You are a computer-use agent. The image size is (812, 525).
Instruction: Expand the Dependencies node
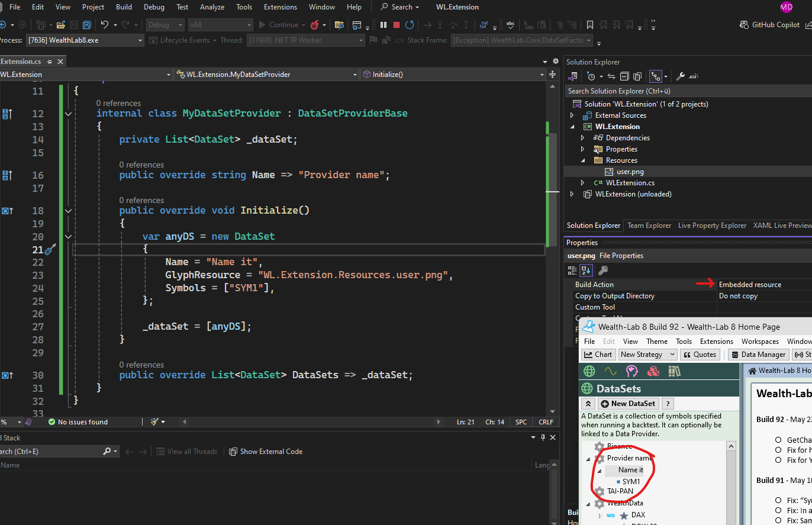583,138
